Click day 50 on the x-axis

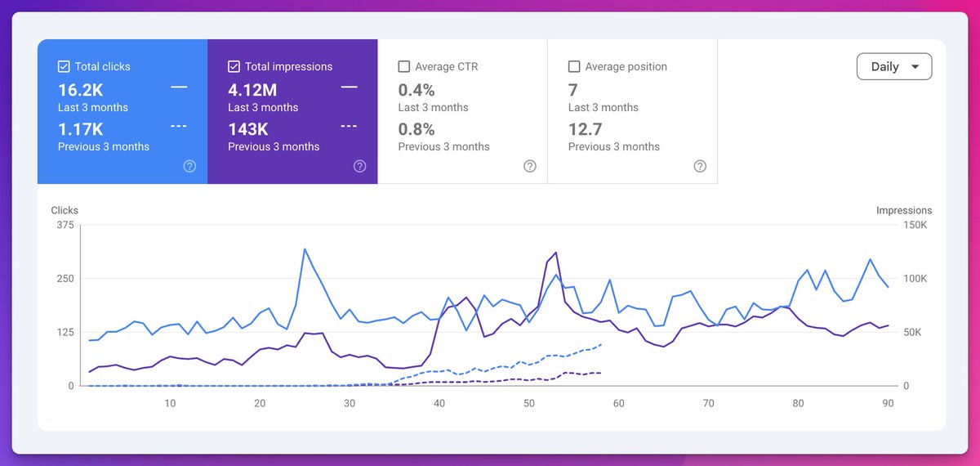529,403
